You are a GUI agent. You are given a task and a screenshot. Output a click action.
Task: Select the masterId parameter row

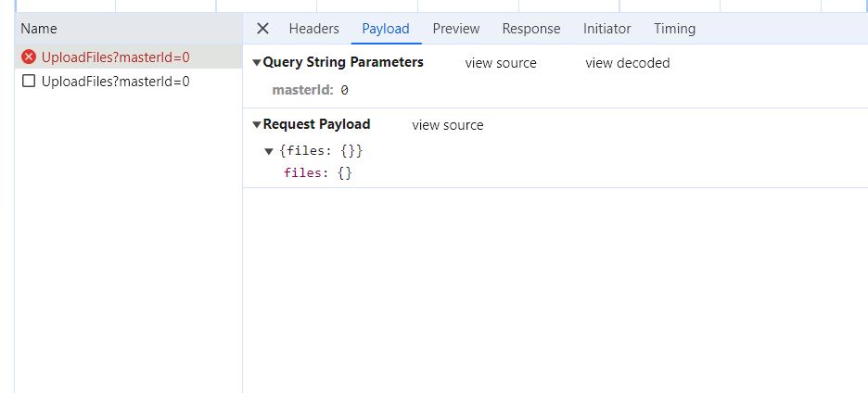pyautogui.click(x=310, y=91)
